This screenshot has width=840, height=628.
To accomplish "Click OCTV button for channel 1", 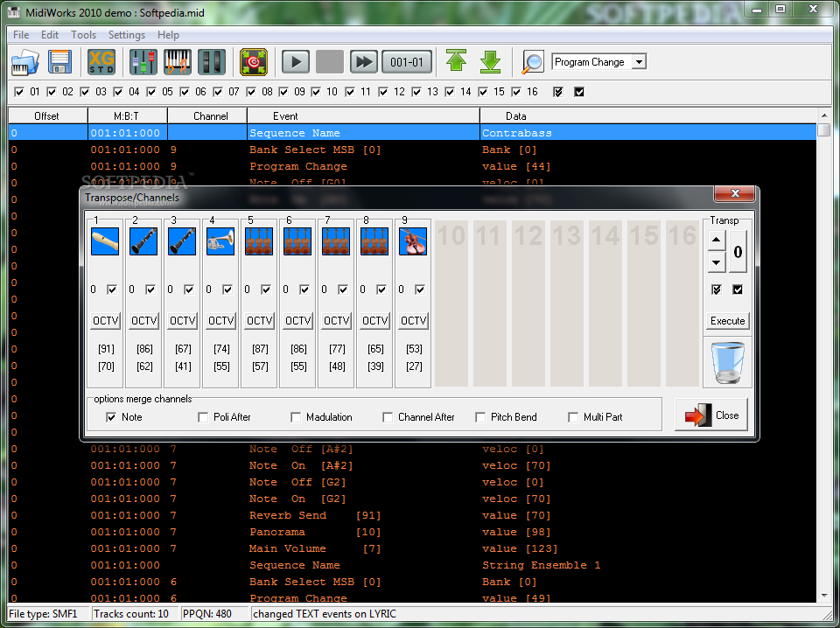I will (x=105, y=321).
